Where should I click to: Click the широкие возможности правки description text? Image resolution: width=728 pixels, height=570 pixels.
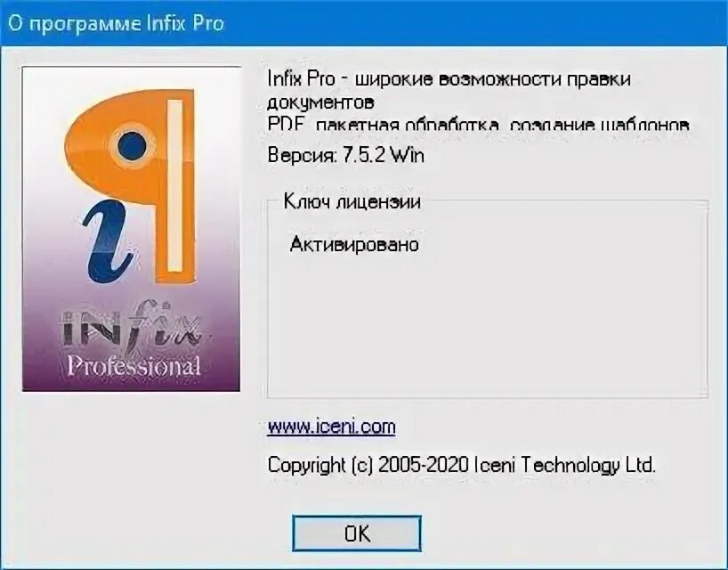coord(493,79)
